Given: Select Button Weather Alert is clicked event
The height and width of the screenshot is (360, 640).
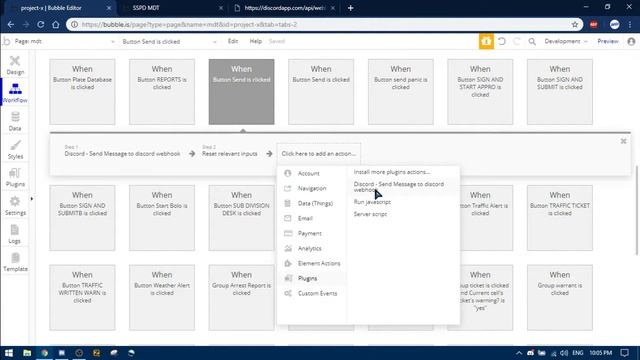Looking at the screenshot, I should tap(162, 298).
